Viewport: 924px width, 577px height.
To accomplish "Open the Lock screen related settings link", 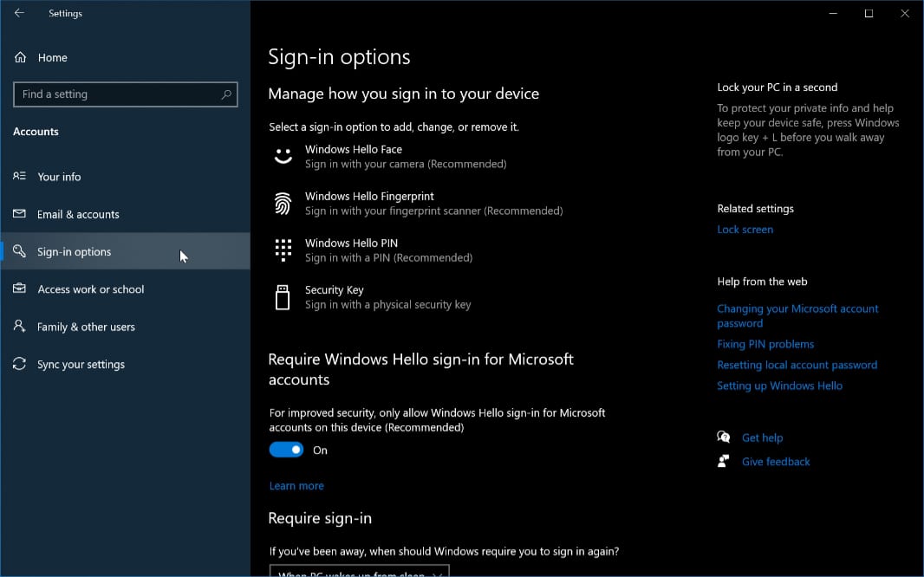I will [745, 230].
